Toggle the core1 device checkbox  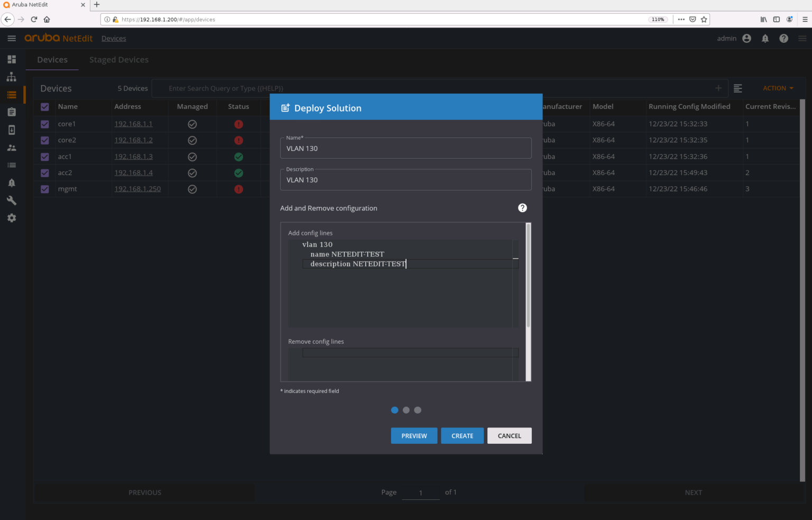(x=44, y=124)
